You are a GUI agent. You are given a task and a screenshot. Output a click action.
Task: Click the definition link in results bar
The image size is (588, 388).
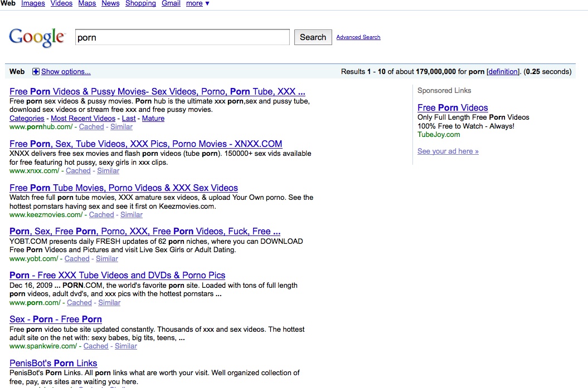[503, 72]
